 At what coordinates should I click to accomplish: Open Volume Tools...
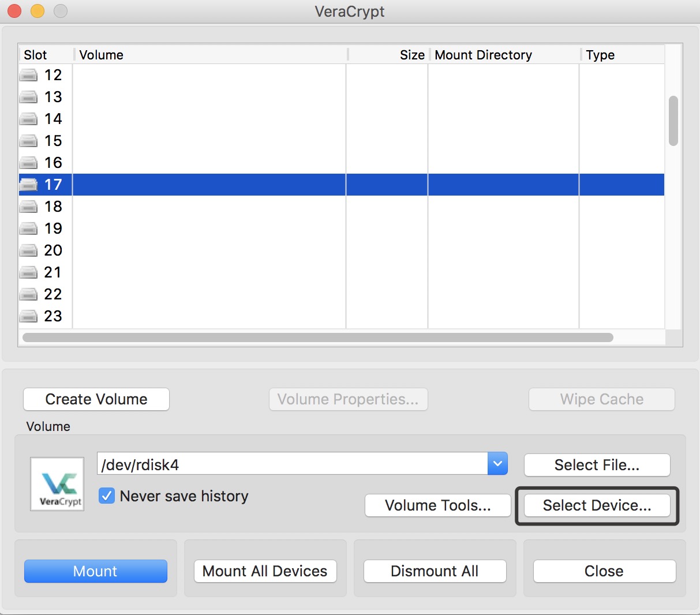click(x=438, y=505)
